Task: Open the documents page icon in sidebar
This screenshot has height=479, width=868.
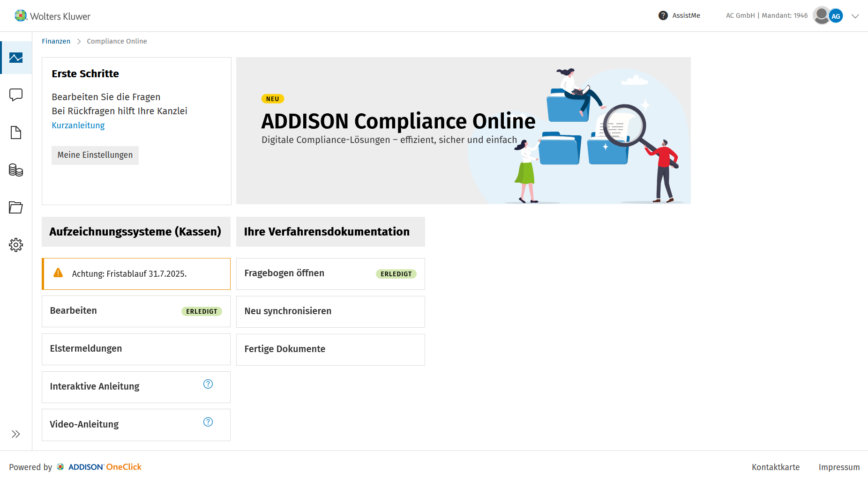Action: pyautogui.click(x=16, y=133)
